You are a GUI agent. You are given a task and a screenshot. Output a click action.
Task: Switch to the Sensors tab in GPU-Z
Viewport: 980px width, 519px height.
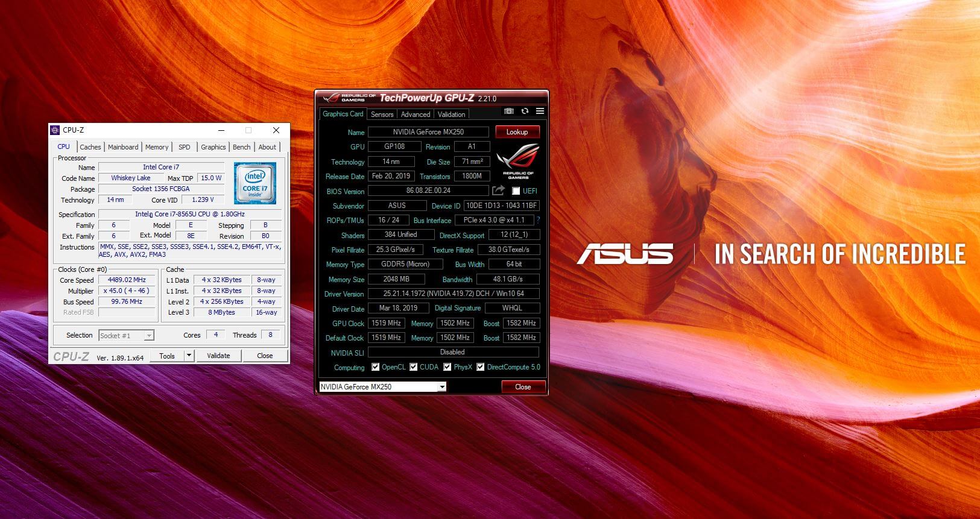coord(382,114)
